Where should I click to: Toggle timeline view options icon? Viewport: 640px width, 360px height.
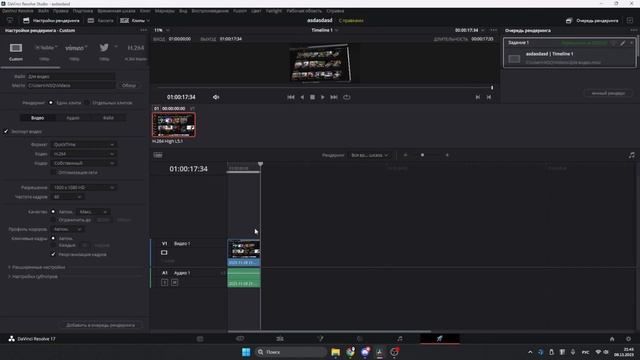tap(158, 155)
